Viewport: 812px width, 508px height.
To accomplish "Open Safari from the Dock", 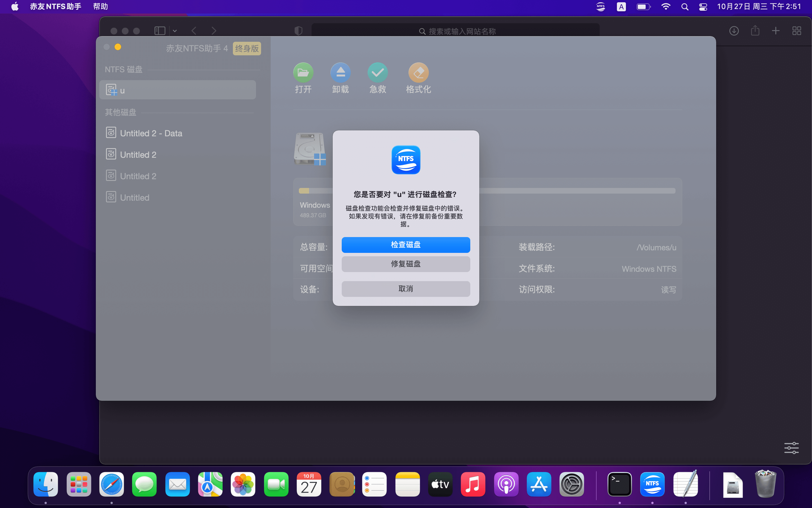I will point(111,484).
